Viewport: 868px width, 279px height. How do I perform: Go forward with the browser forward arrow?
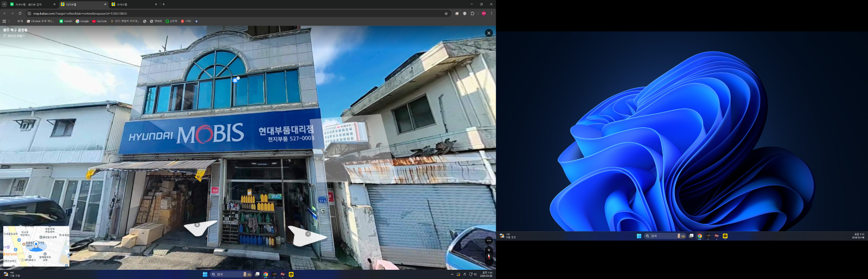pos(12,14)
